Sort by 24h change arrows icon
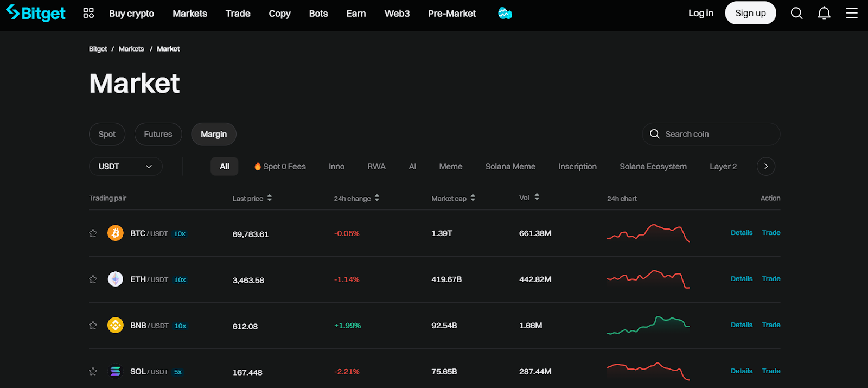This screenshot has height=388, width=868. (x=377, y=198)
